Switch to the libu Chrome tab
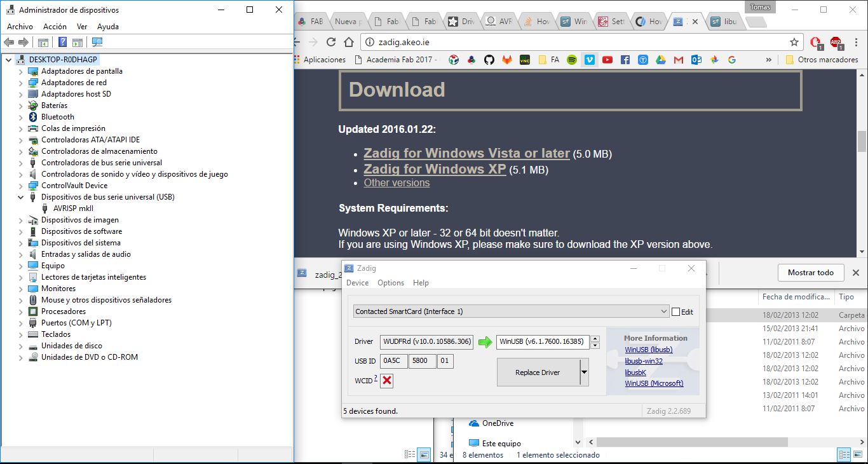The height and width of the screenshot is (464, 868). tap(724, 22)
